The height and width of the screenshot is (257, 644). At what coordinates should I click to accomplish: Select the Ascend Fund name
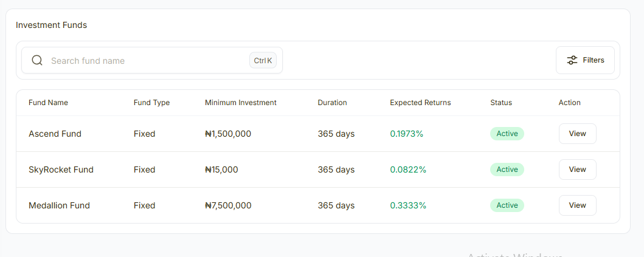click(x=55, y=134)
